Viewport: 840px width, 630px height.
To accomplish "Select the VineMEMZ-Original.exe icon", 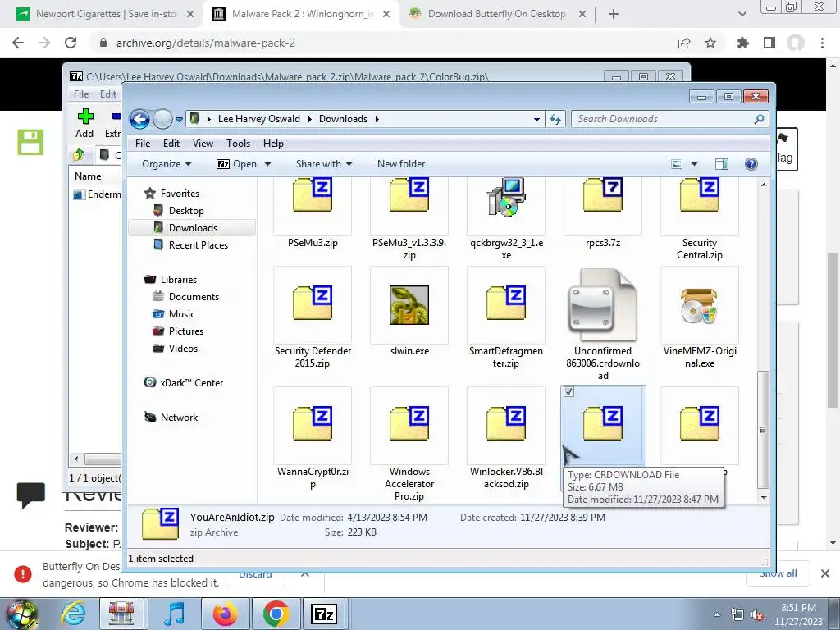I will click(700, 305).
